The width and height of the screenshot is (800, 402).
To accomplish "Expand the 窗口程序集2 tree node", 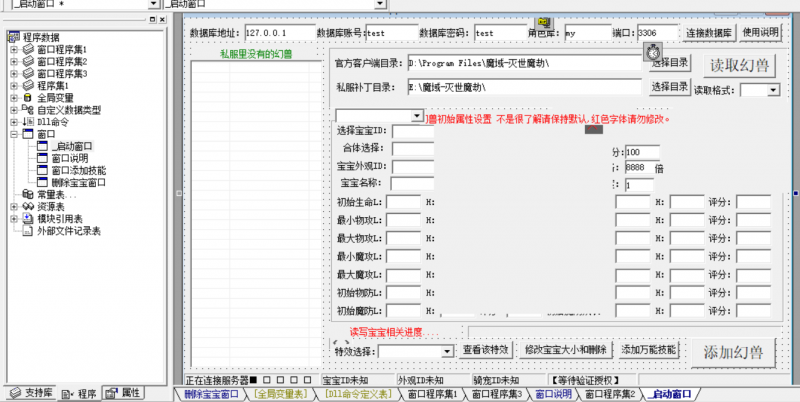I will [14, 62].
